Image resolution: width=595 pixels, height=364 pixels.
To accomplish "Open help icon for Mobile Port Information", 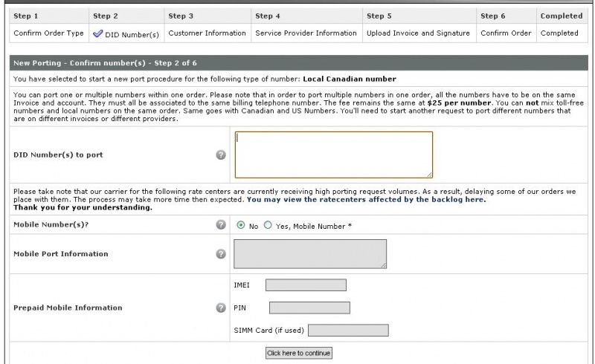I will point(221,254).
